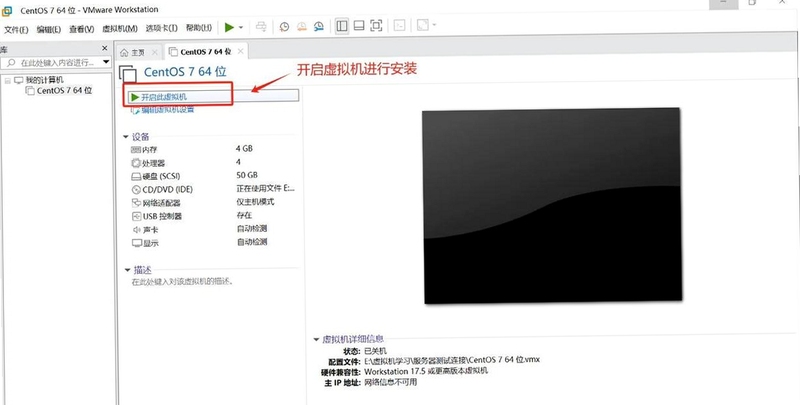Click the disc icon beside CD/DVD
The height and width of the screenshot is (405, 800).
pyautogui.click(x=136, y=190)
